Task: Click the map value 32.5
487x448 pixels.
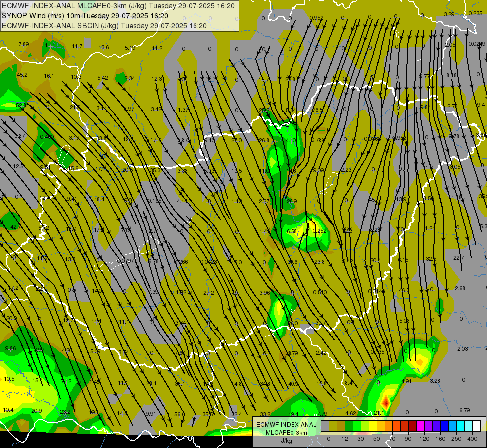Action: [x=431, y=259]
